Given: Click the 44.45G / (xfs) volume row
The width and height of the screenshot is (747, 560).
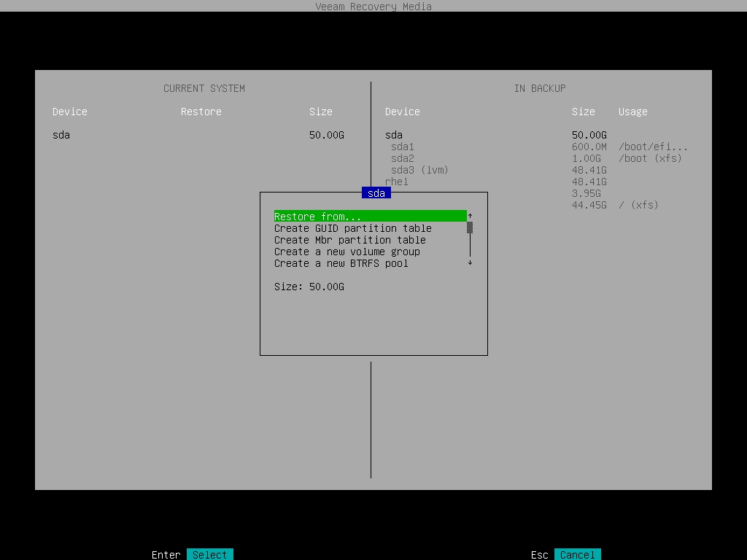Looking at the screenshot, I should coord(614,205).
